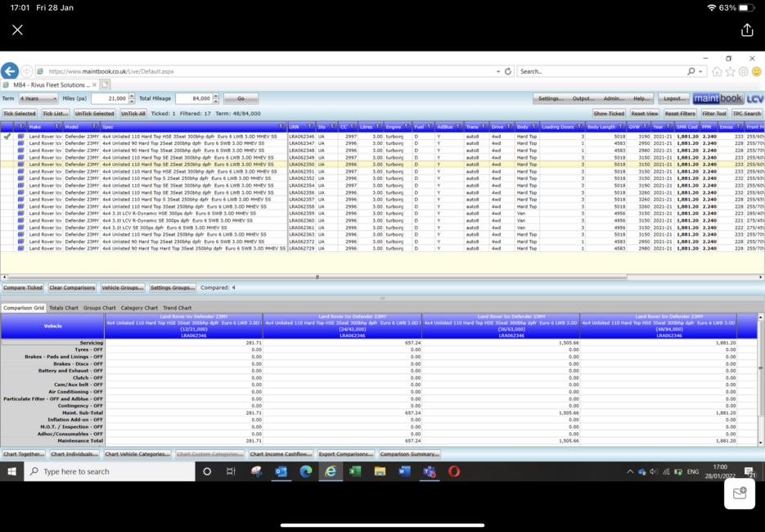765x532 pixels.
Task: Open the Windows Start menu
Action: [12, 471]
